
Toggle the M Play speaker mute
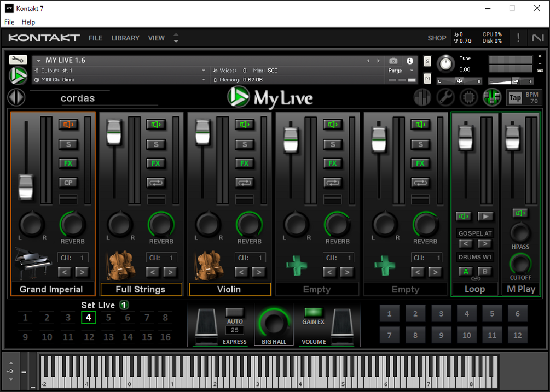pos(520,213)
